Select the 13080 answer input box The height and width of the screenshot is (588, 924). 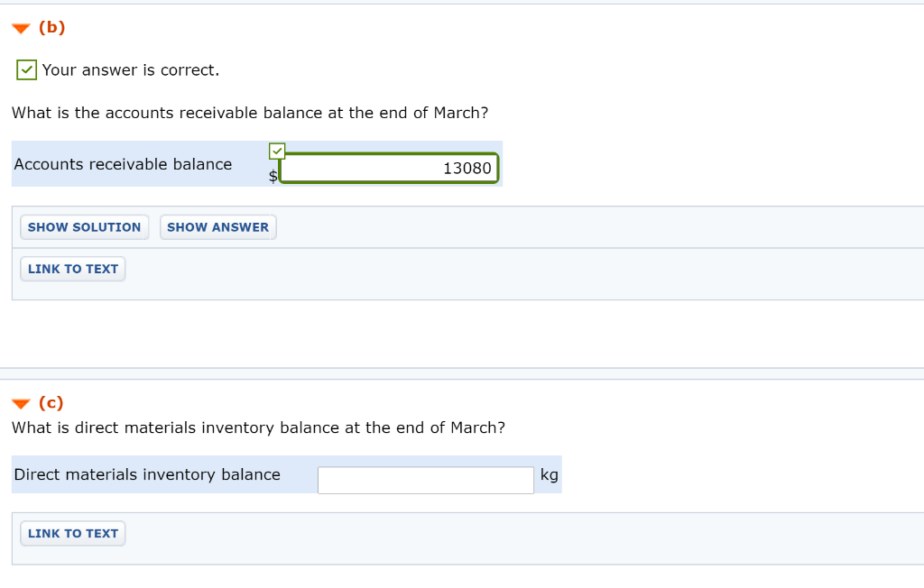click(x=388, y=168)
